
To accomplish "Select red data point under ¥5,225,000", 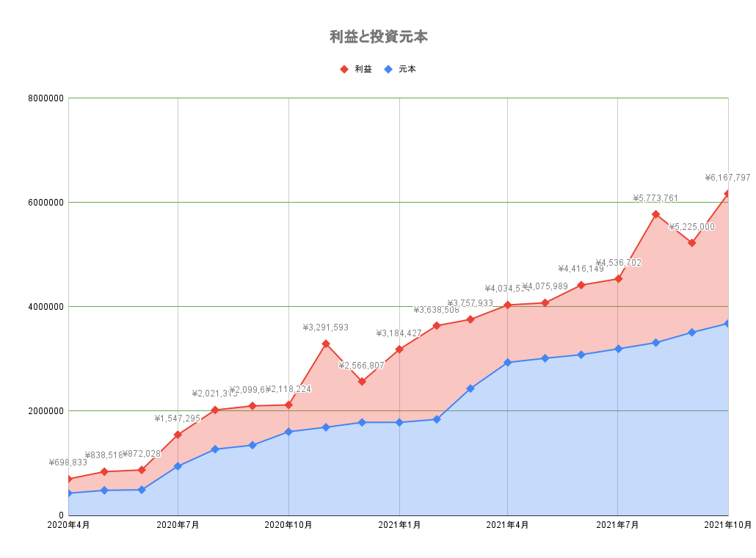I will pyautogui.click(x=692, y=243).
